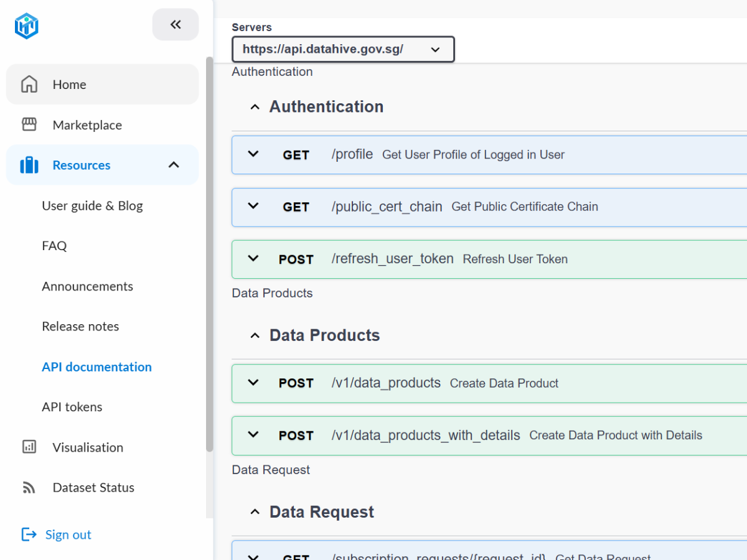The height and width of the screenshot is (560, 747).
Task: Click the Marketplace storefront icon
Action: pyautogui.click(x=29, y=124)
